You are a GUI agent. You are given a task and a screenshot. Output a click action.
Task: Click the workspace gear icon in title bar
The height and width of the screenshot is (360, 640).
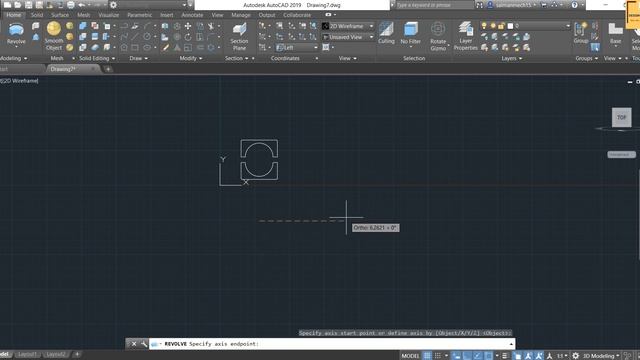(x=113, y=5)
